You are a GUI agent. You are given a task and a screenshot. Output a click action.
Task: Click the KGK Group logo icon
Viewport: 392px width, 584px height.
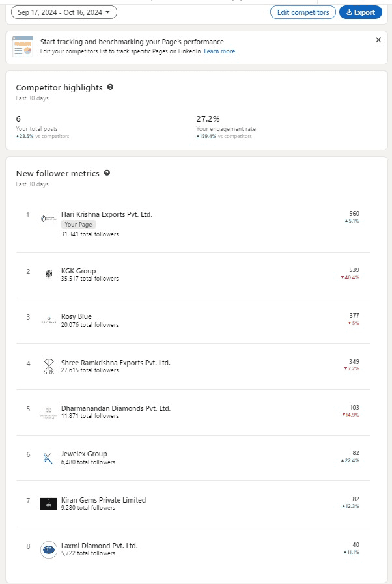pyautogui.click(x=49, y=274)
